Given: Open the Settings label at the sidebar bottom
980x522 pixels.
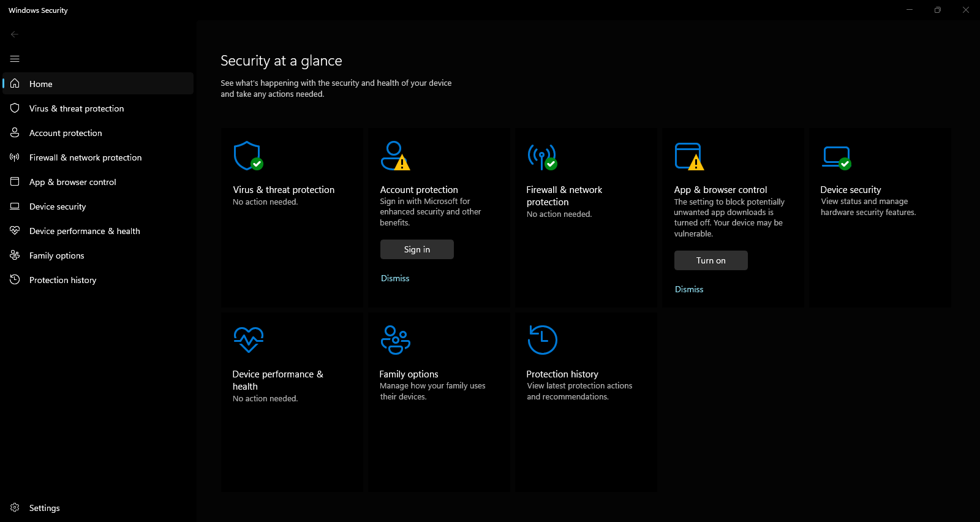Looking at the screenshot, I should 44,508.
